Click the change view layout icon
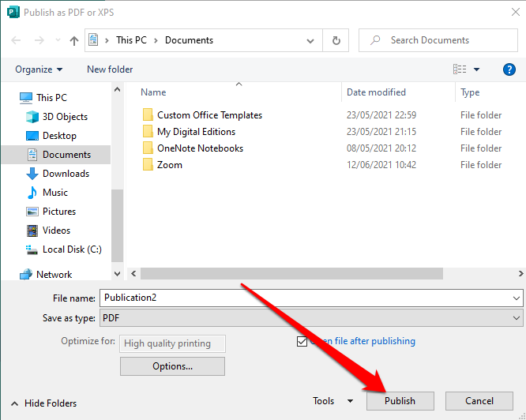 click(x=460, y=69)
